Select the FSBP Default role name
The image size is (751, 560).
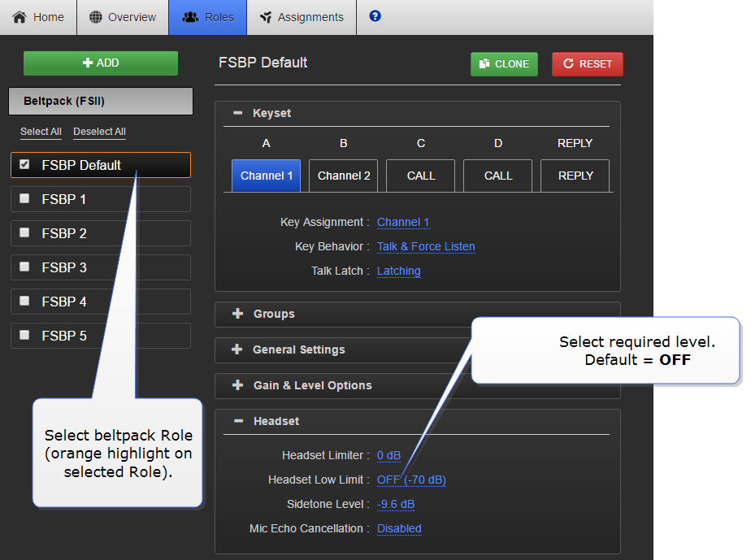(x=81, y=165)
